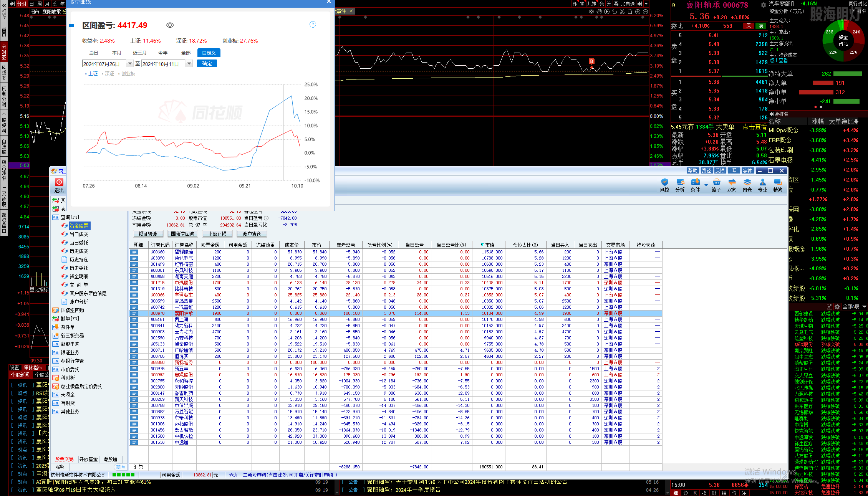Toggle the 九转 indicator button

tap(591, 4)
